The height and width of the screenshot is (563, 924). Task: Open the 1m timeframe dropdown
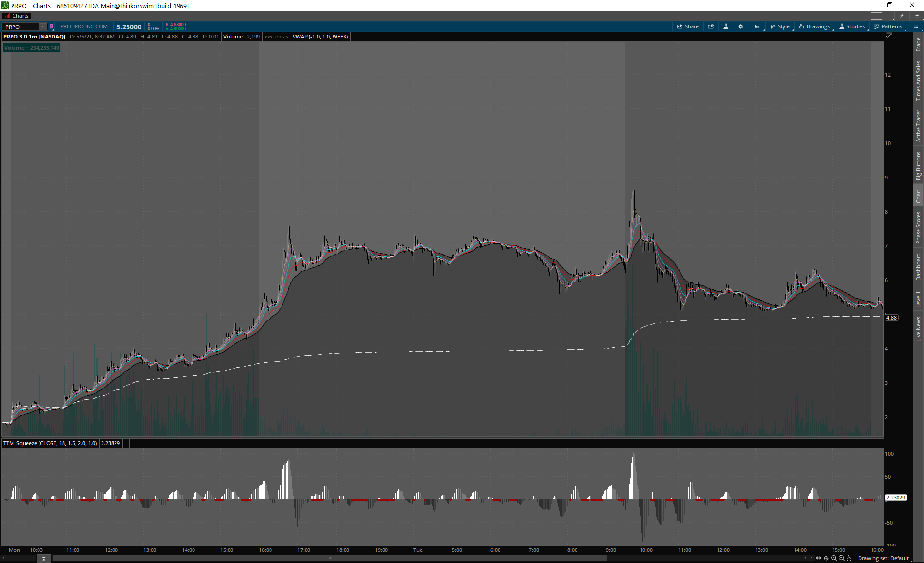tap(757, 26)
